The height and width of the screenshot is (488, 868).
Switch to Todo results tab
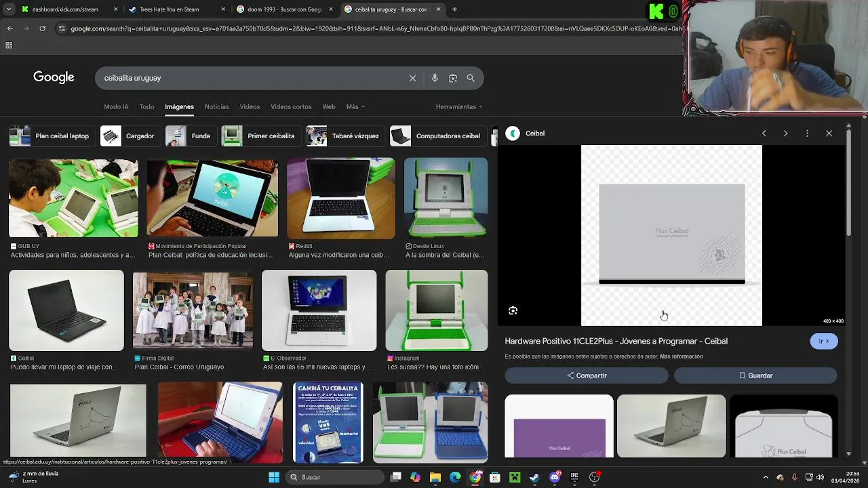147,107
